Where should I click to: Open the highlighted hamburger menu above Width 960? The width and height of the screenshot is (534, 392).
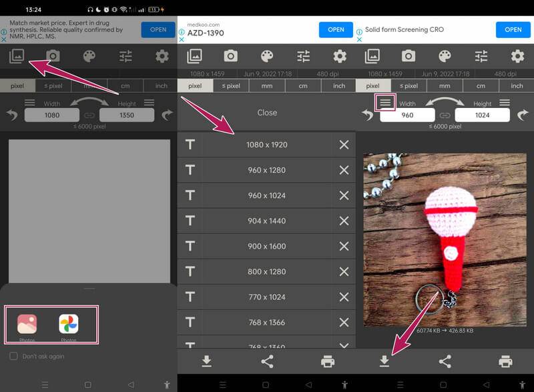point(385,103)
